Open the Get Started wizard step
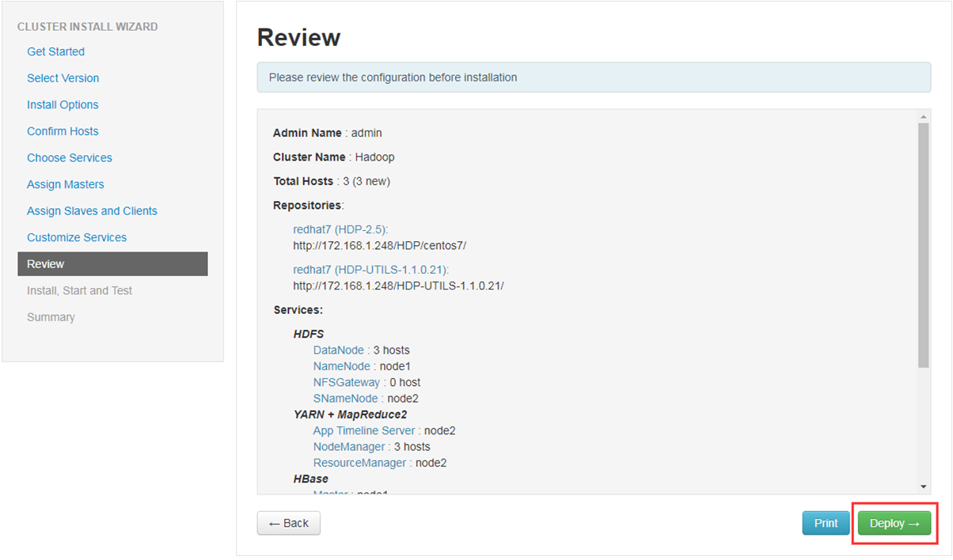Screen dimensions: 953x560 pyautogui.click(x=55, y=51)
